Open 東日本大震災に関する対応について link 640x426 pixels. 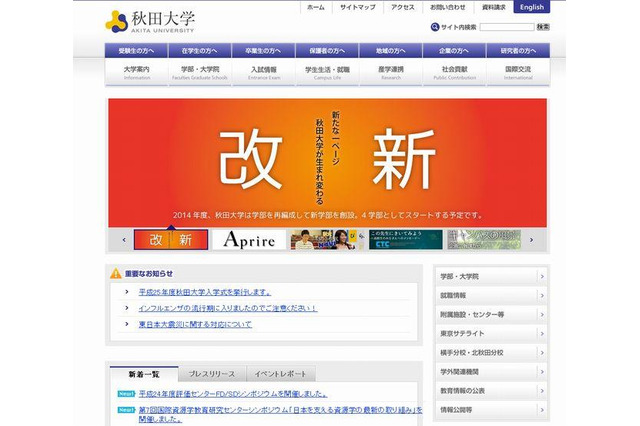[x=195, y=324]
